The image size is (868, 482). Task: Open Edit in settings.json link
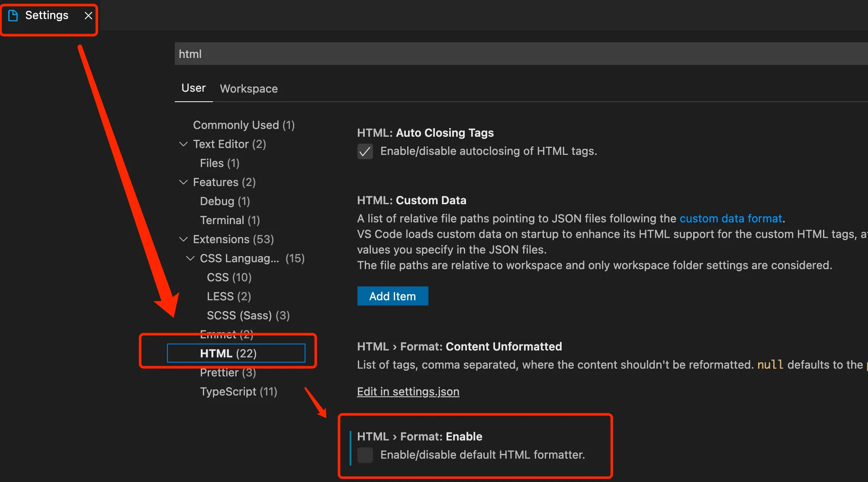408,392
